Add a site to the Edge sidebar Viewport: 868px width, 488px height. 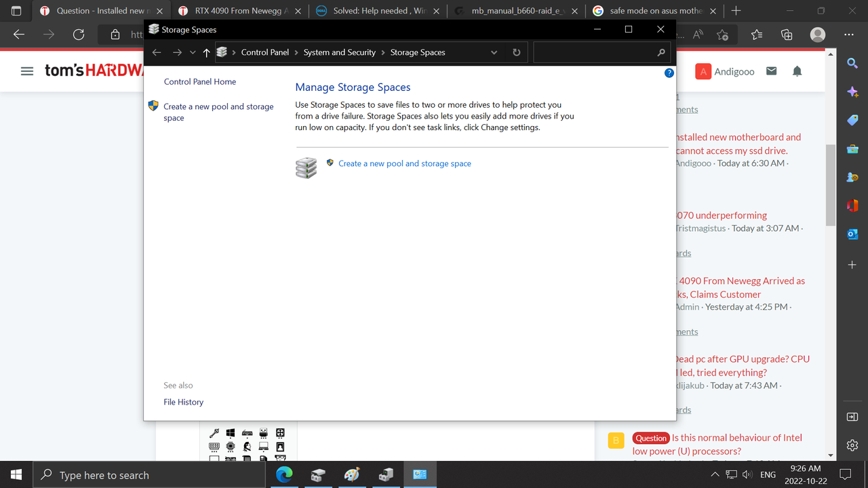tap(852, 265)
